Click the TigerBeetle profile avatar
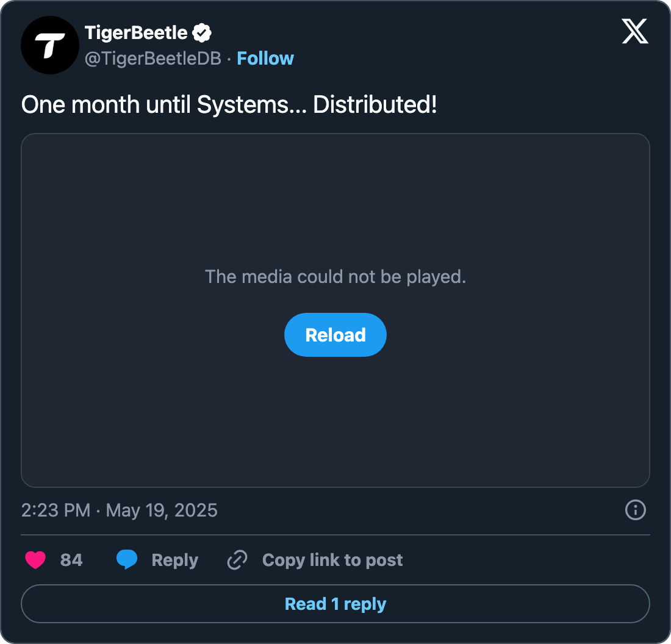671x644 pixels. pos(50,45)
